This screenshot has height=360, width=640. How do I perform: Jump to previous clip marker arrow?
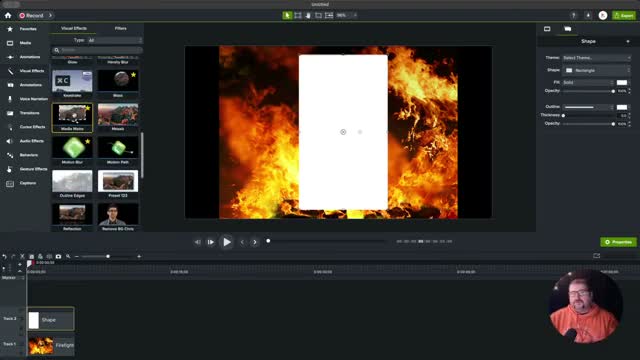(x=242, y=242)
